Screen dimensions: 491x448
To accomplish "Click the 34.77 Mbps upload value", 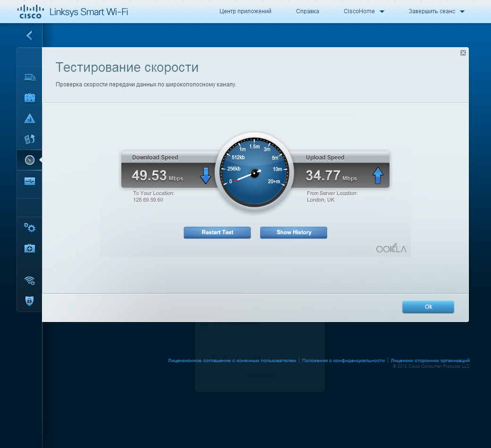I will [331, 176].
